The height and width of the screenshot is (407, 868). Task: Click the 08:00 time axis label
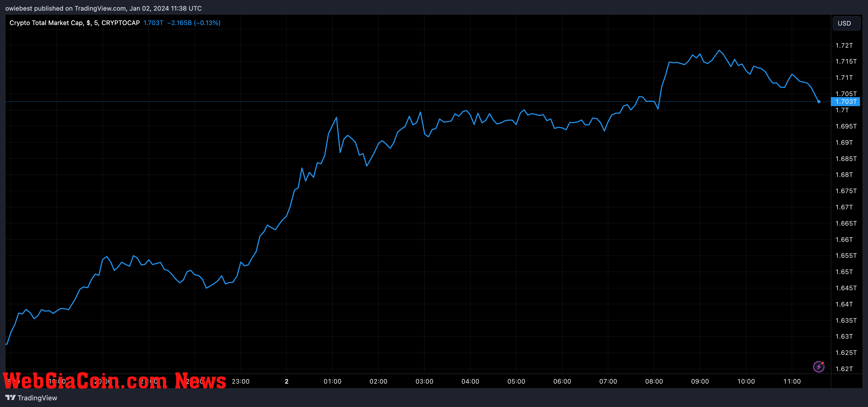(x=654, y=381)
